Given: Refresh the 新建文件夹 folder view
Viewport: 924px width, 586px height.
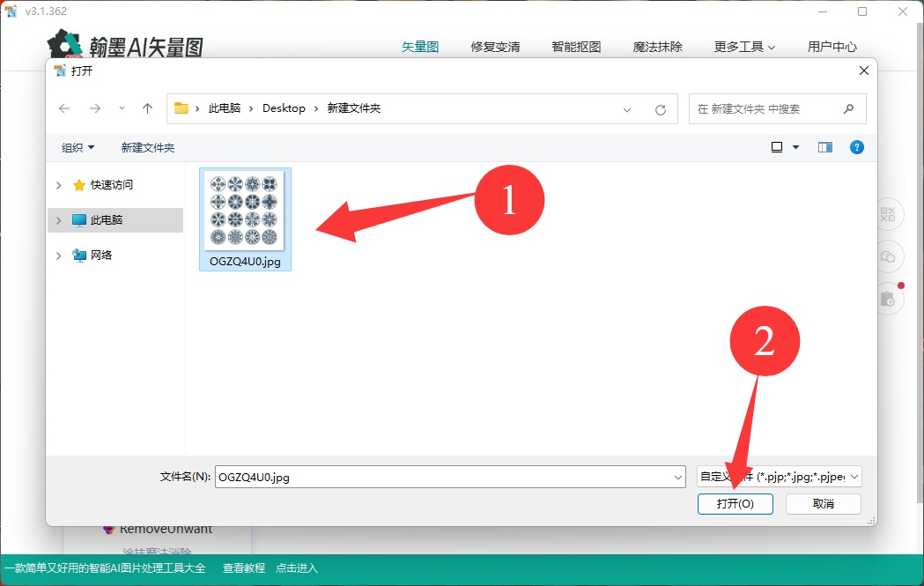Looking at the screenshot, I should pos(661,108).
